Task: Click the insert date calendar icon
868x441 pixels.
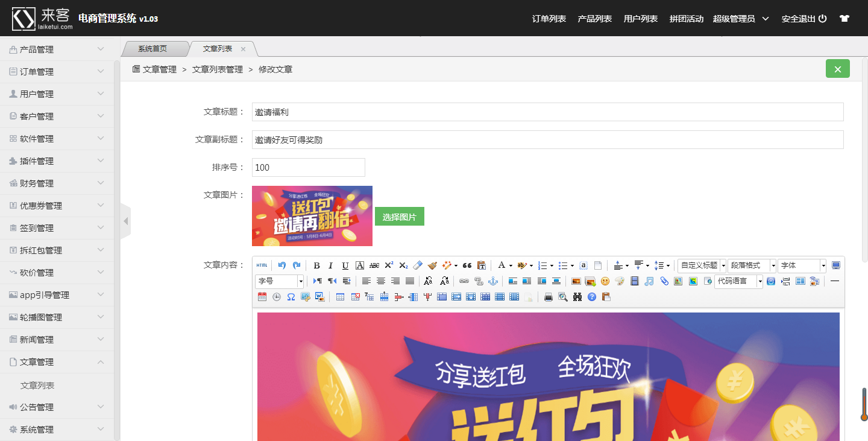Action: pyautogui.click(x=262, y=297)
